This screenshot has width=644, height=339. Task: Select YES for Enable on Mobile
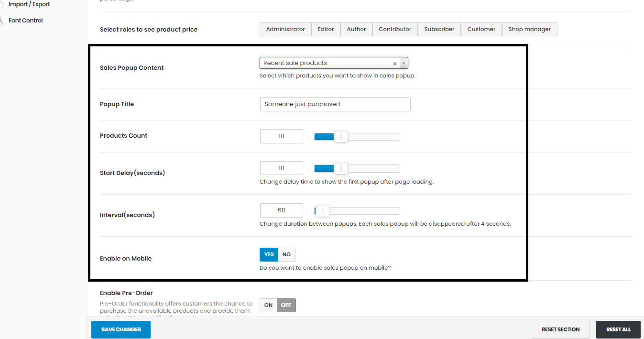pyautogui.click(x=269, y=254)
